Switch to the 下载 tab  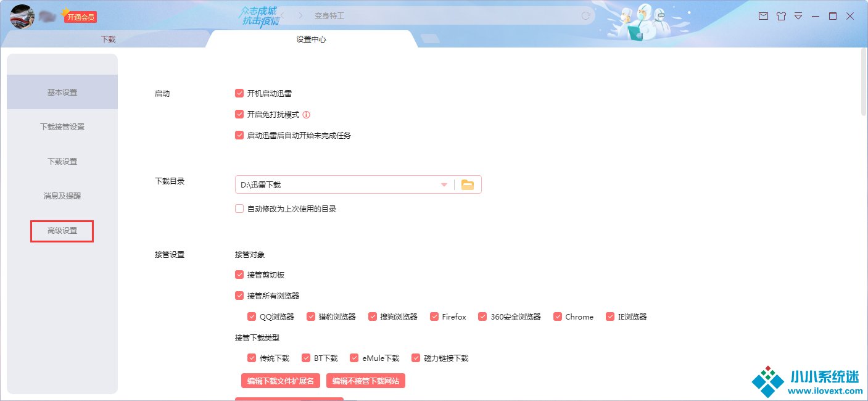point(108,39)
